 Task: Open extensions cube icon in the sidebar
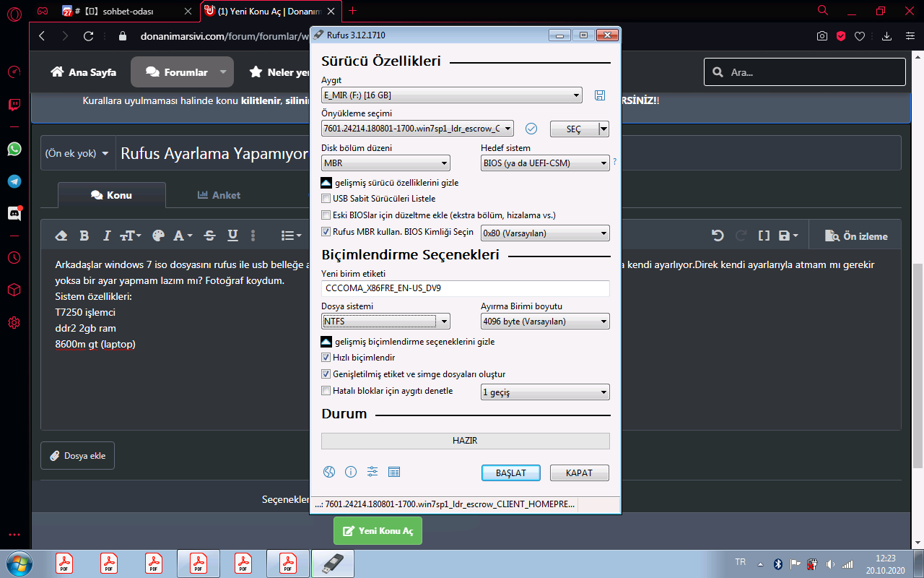[14, 290]
